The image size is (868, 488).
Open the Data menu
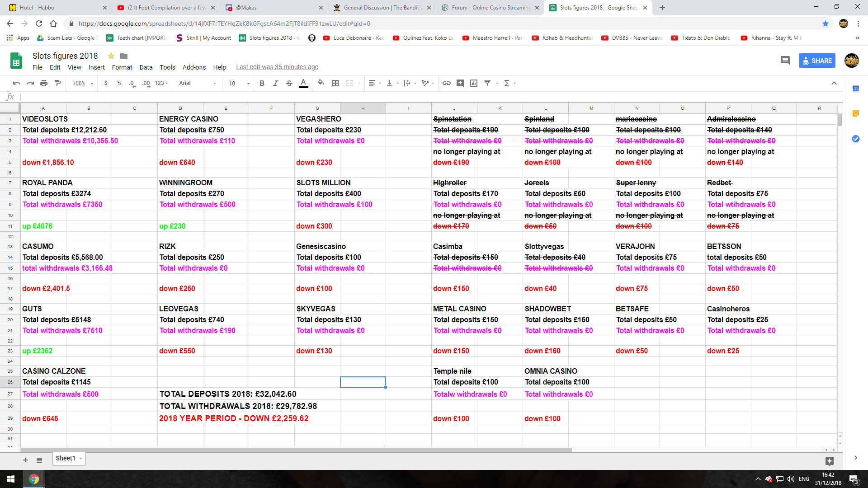pyautogui.click(x=146, y=67)
